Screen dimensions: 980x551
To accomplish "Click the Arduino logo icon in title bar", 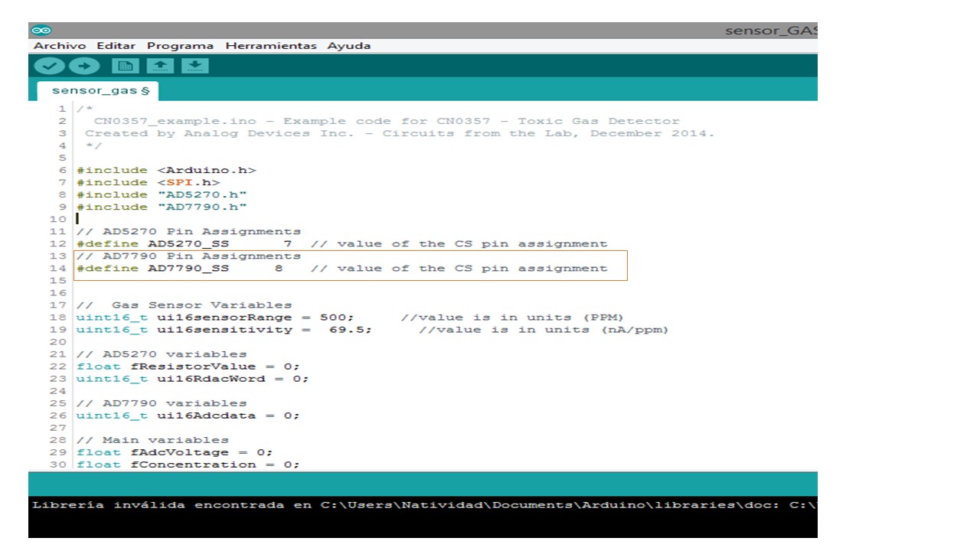I will (41, 31).
